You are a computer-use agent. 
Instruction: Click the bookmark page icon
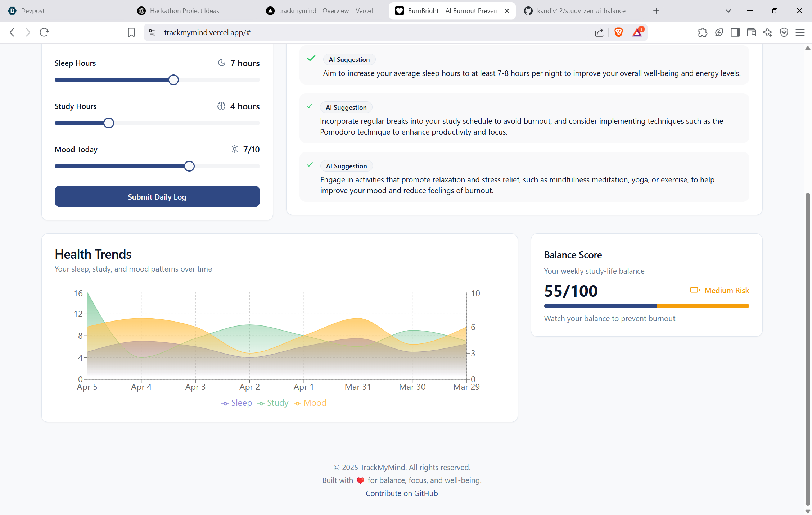pyautogui.click(x=131, y=32)
